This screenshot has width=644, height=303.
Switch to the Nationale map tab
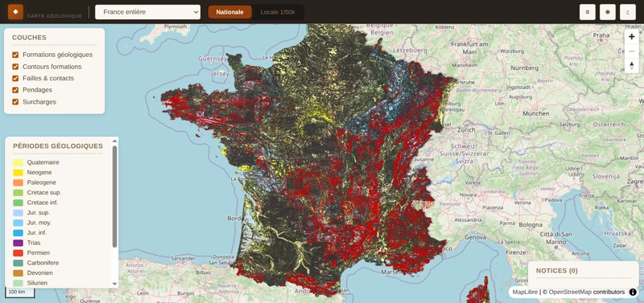pyautogui.click(x=229, y=12)
